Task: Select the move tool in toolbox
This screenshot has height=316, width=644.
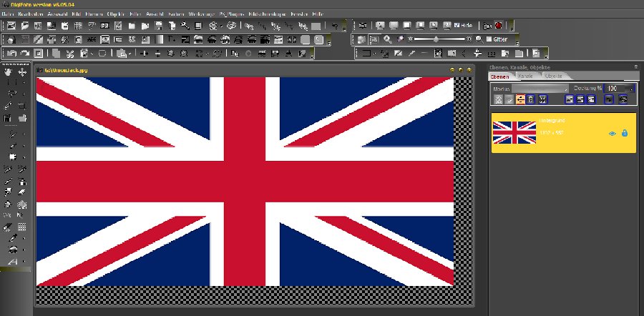Action: click(x=22, y=72)
